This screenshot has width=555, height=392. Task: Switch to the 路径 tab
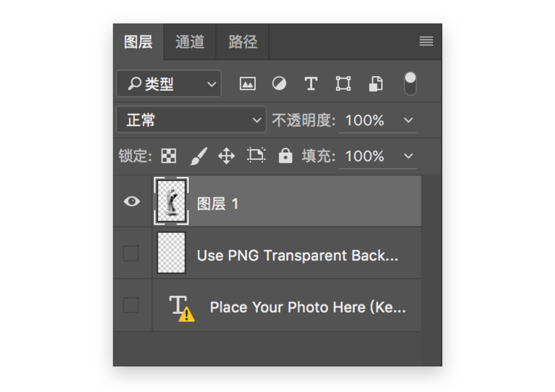[243, 42]
